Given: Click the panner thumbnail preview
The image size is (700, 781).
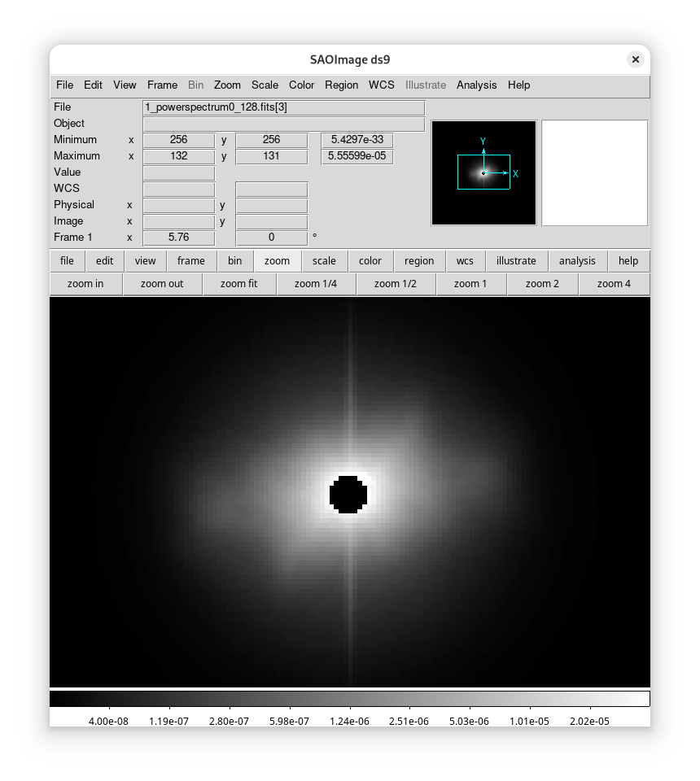Looking at the screenshot, I should 483,172.
